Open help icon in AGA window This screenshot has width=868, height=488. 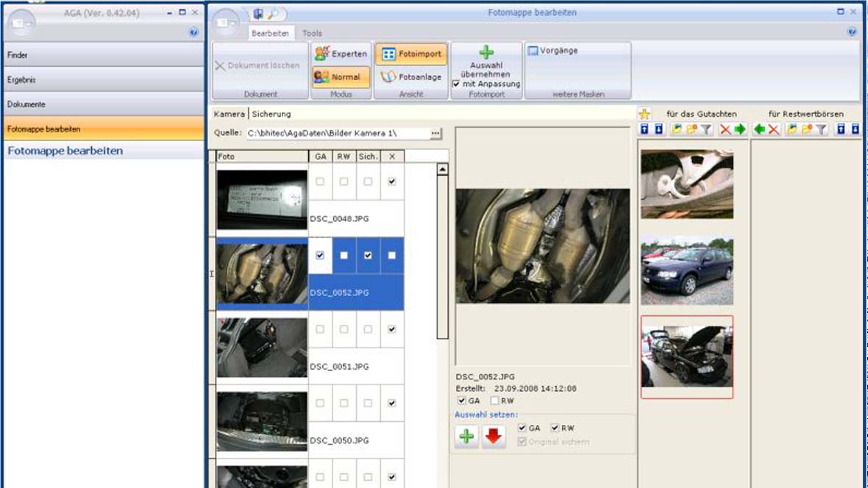click(193, 32)
